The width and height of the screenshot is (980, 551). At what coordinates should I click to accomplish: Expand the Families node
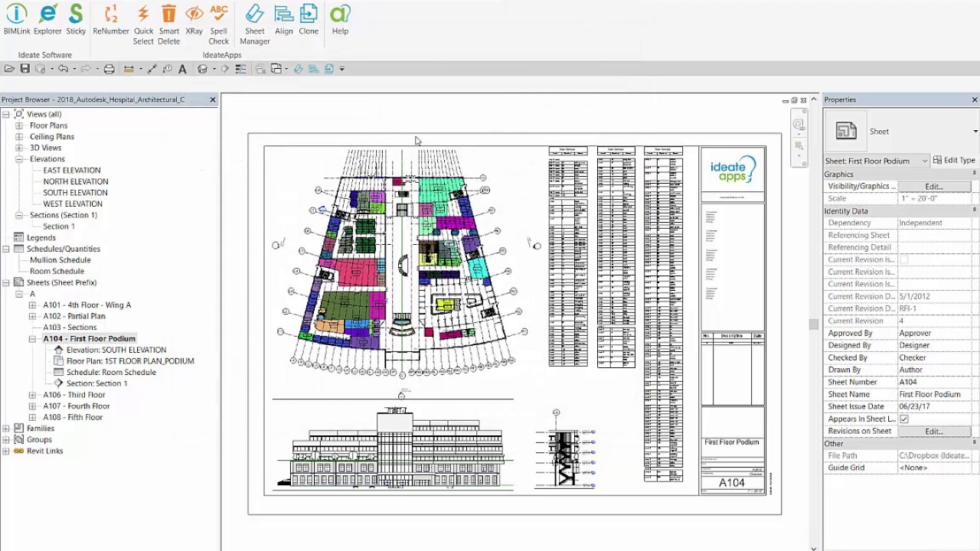[6, 429]
